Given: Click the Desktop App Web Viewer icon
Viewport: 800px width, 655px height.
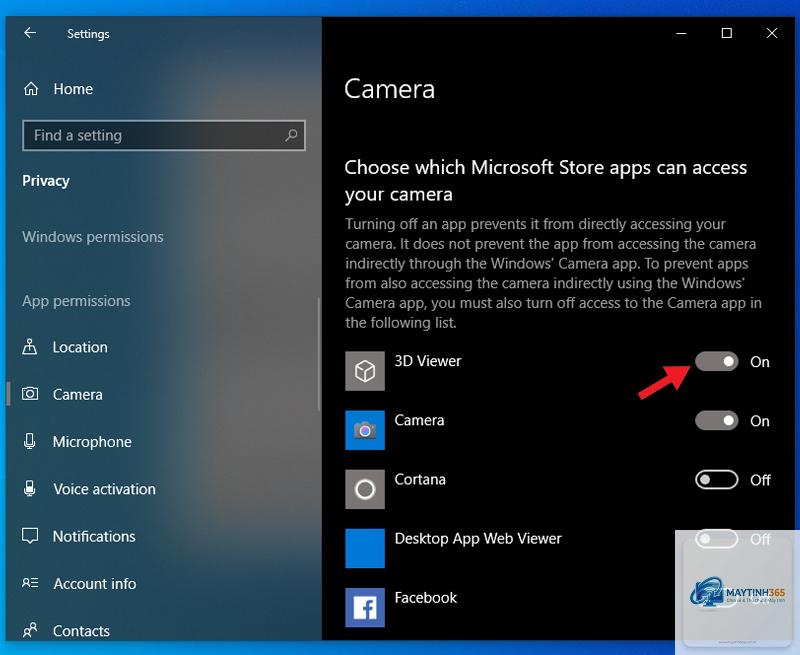Looking at the screenshot, I should coord(365,548).
